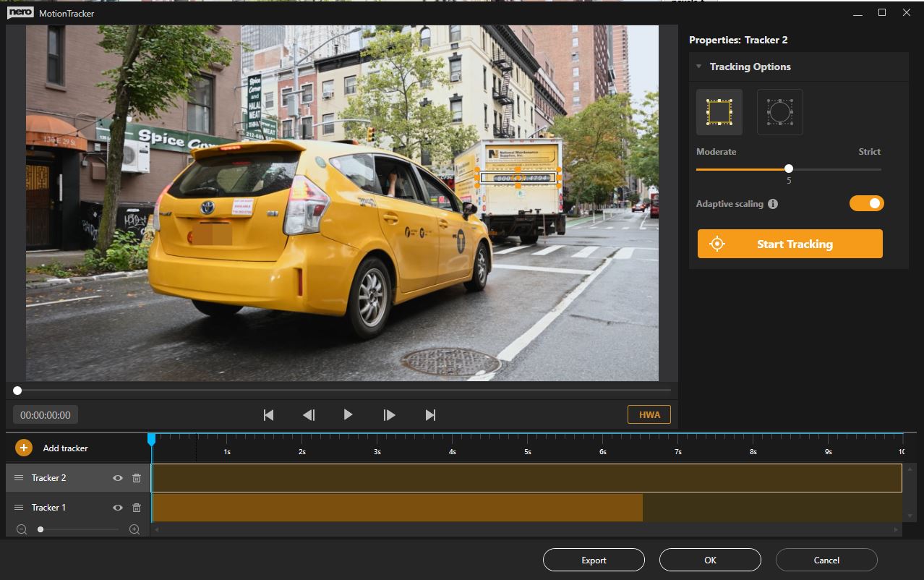The height and width of the screenshot is (580, 924).
Task: Click the timecode field 00:00:00:00
Action: point(46,415)
